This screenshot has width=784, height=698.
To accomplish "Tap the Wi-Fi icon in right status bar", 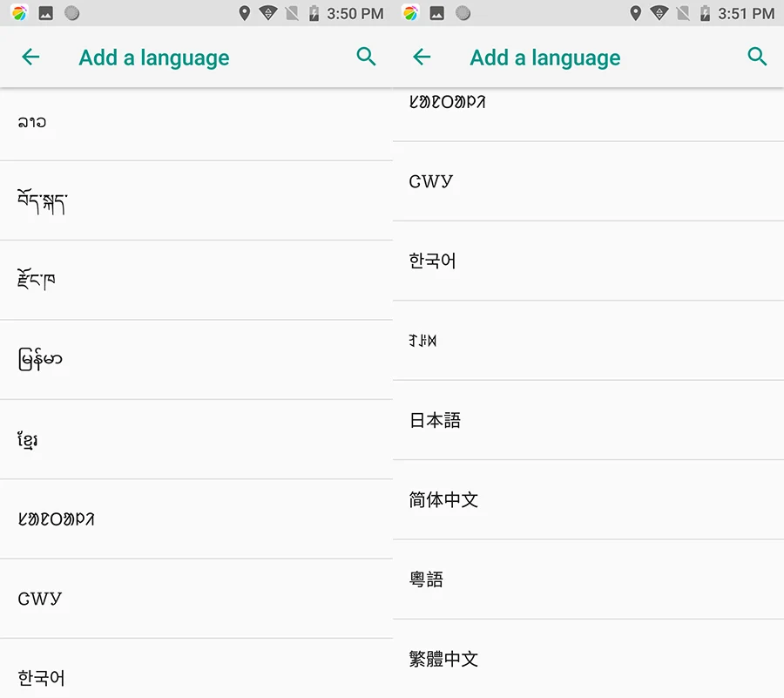I will click(x=659, y=13).
